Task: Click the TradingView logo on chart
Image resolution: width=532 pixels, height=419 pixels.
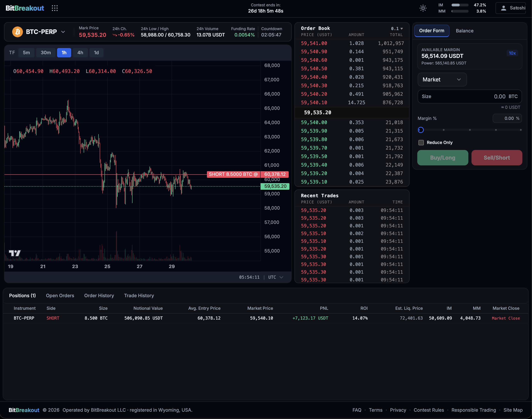Action: (x=15, y=253)
